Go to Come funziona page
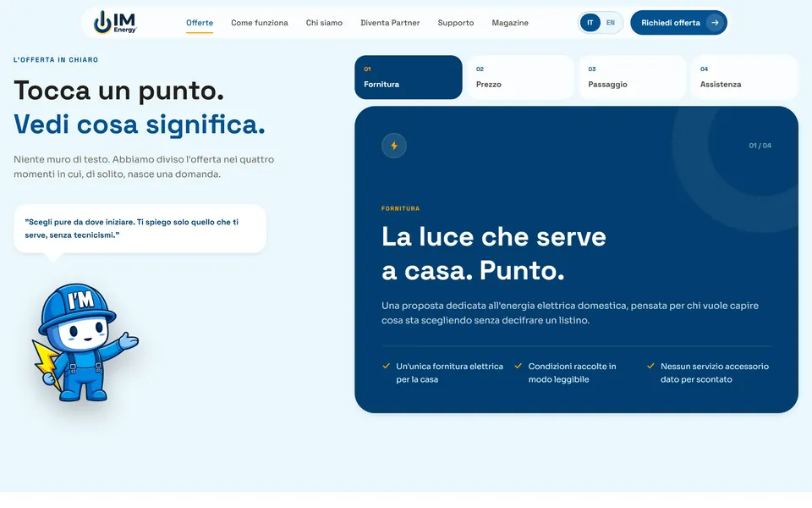812x508 pixels. [x=260, y=23]
